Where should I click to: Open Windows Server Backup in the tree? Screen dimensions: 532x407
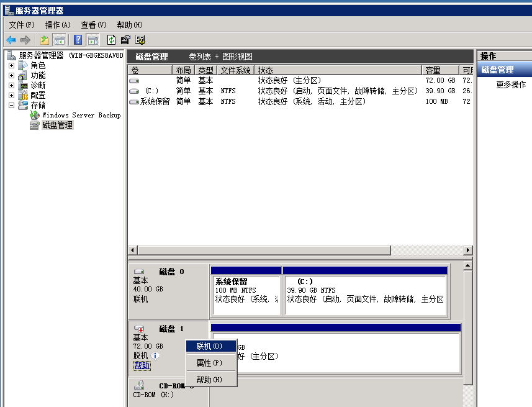[x=81, y=115]
